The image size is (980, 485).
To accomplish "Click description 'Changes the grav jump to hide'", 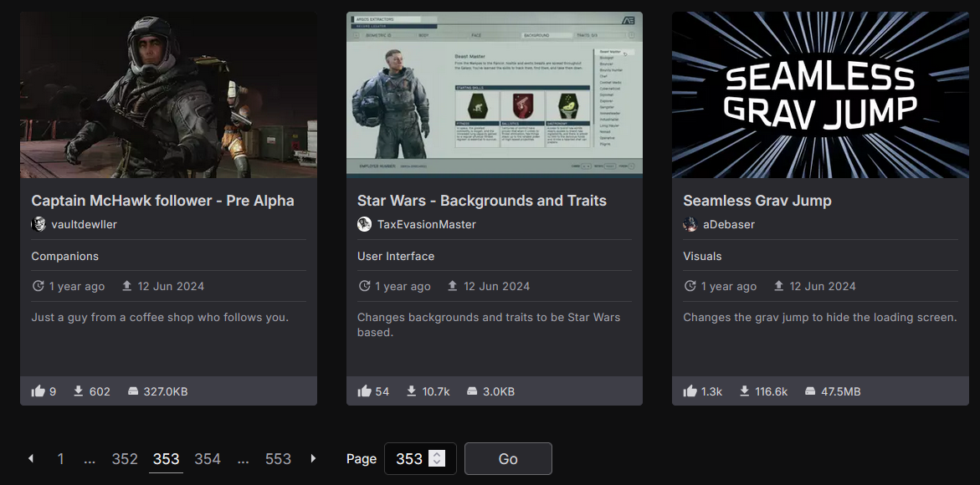I will (820, 317).
